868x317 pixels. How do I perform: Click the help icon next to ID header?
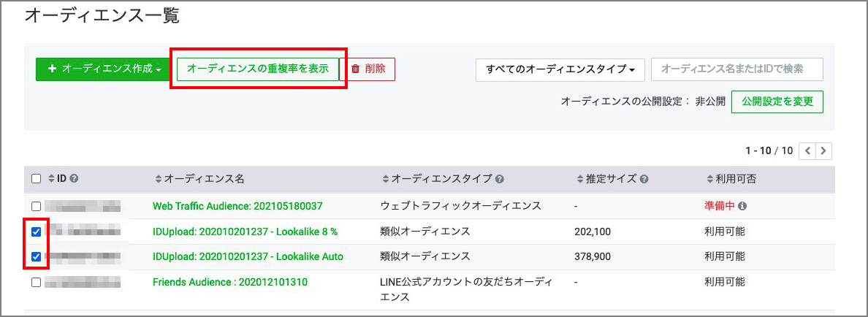[x=74, y=178]
